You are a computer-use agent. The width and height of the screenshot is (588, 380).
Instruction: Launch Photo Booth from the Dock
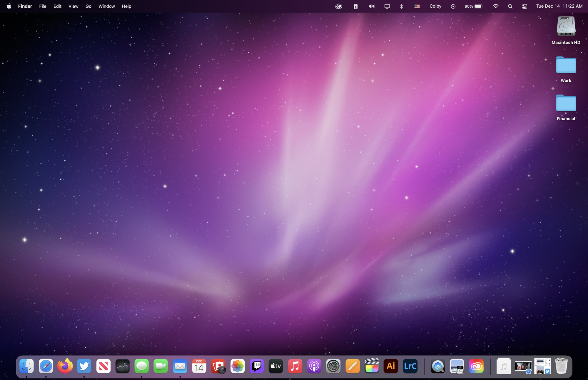218,366
